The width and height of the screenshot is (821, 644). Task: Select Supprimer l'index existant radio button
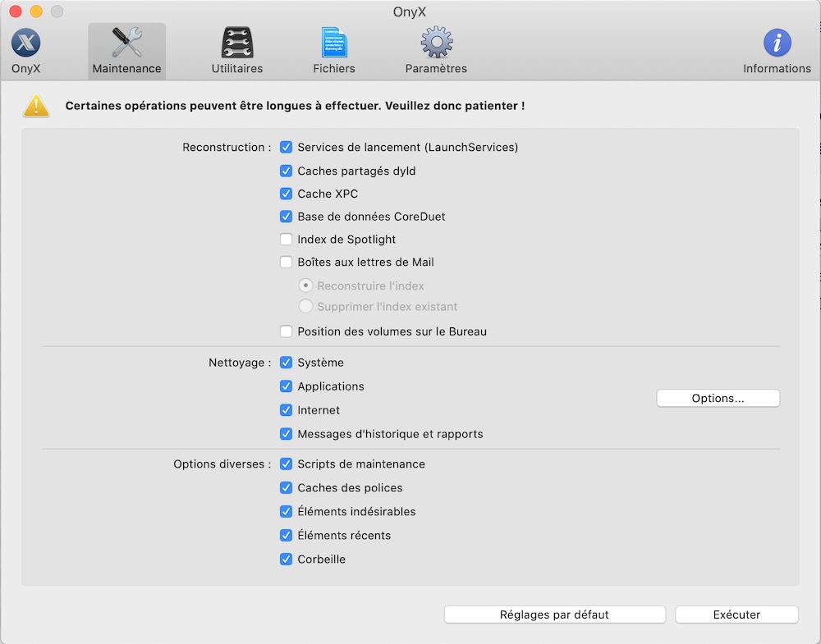305,306
